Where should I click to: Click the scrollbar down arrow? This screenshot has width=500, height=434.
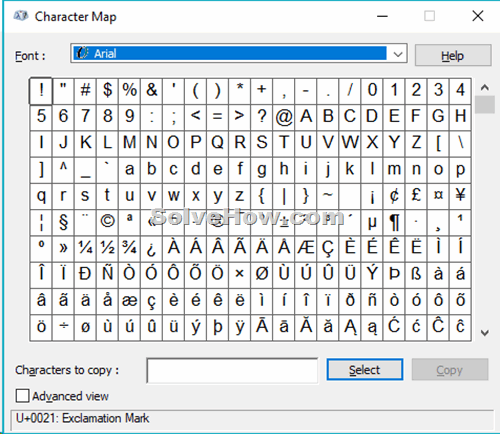(484, 332)
